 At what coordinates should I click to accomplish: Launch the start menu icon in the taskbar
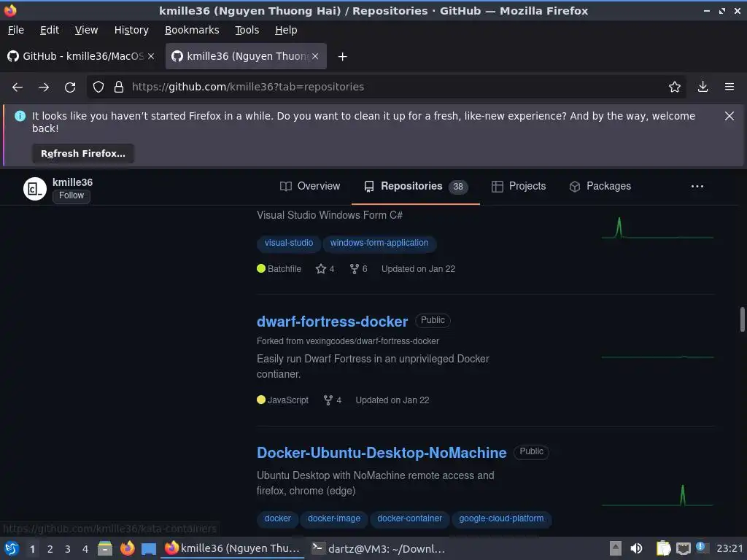[x=12, y=548]
